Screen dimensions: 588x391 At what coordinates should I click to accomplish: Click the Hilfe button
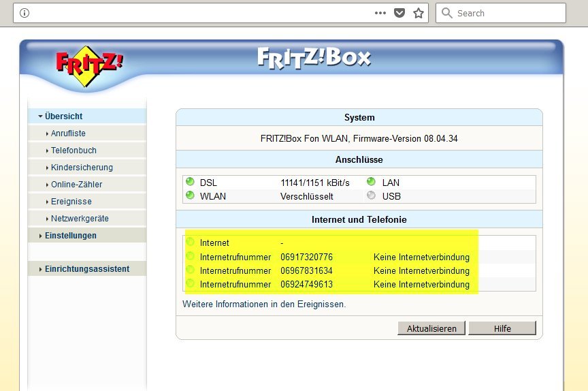[502, 328]
